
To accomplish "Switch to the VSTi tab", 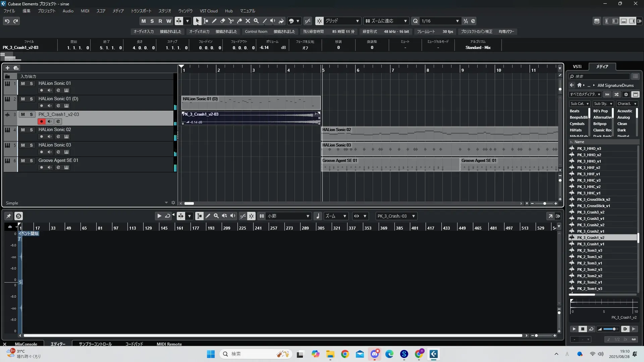I will click(577, 67).
